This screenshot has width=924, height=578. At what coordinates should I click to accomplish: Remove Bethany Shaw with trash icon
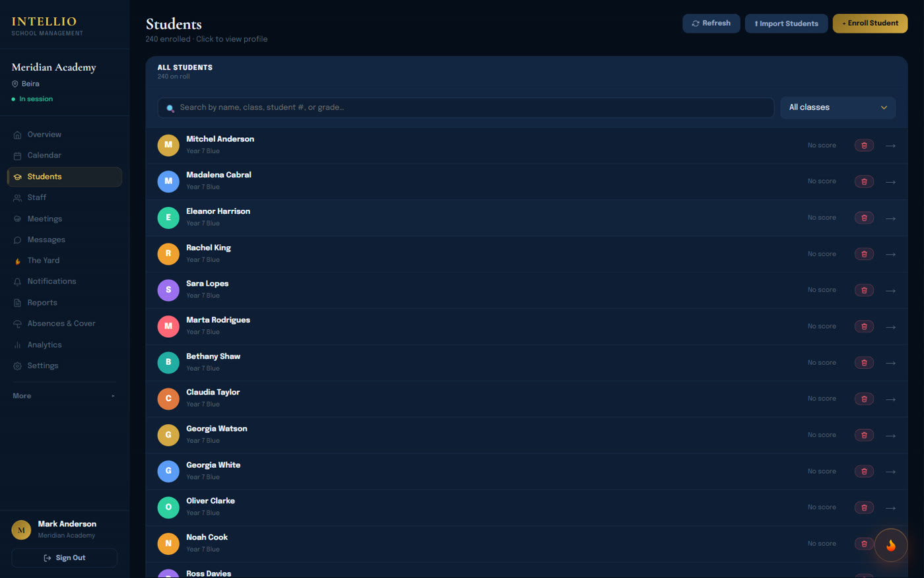[864, 363]
